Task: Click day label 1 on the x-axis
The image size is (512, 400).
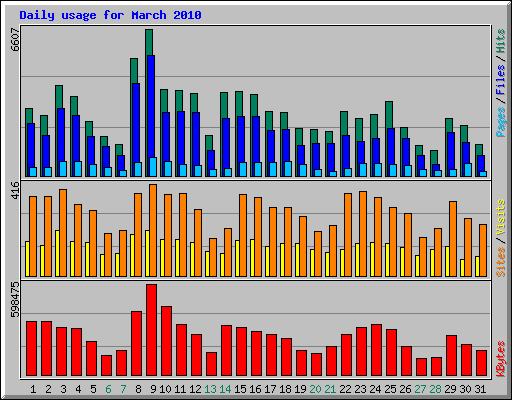Action: click(x=33, y=389)
